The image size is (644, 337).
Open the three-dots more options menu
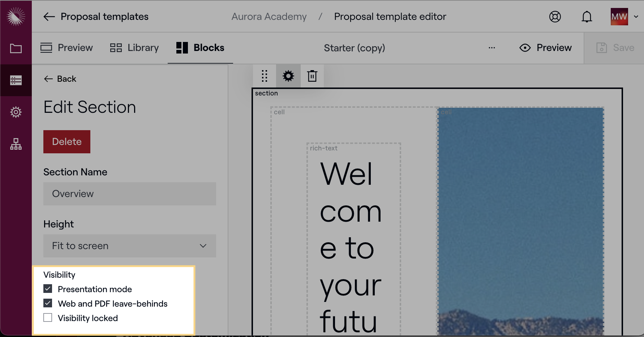pyautogui.click(x=492, y=48)
